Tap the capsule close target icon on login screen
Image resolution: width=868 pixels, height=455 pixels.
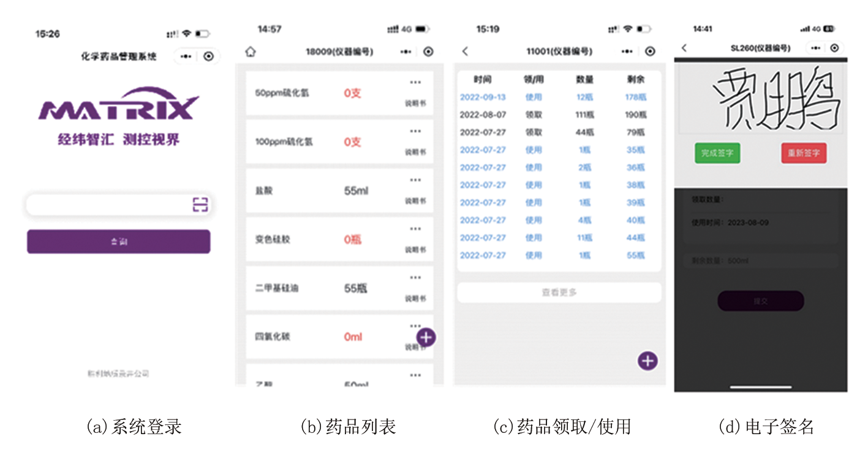pos(209,56)
